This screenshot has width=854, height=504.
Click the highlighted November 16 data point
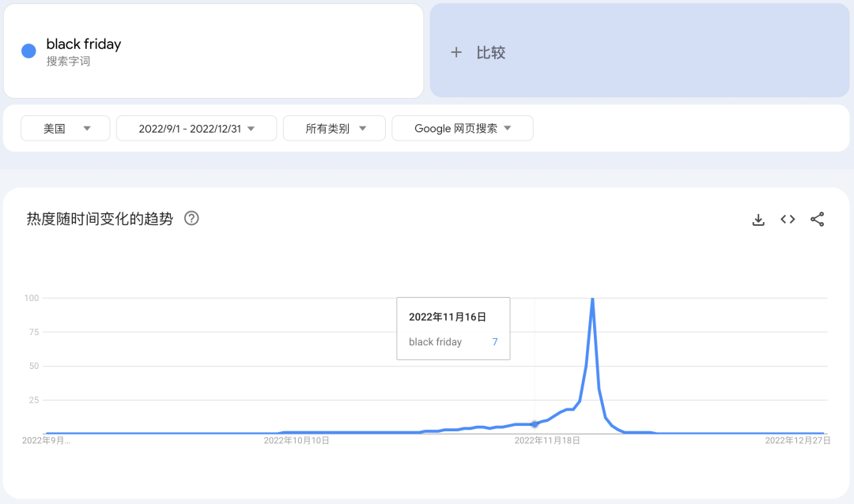coord(535,424)
